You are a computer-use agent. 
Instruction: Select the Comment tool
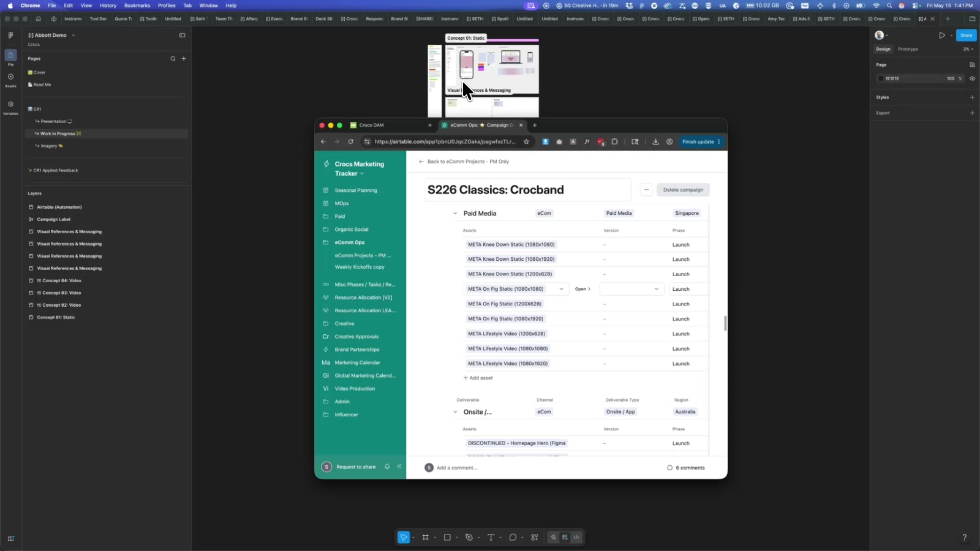(x=513, y=538)
